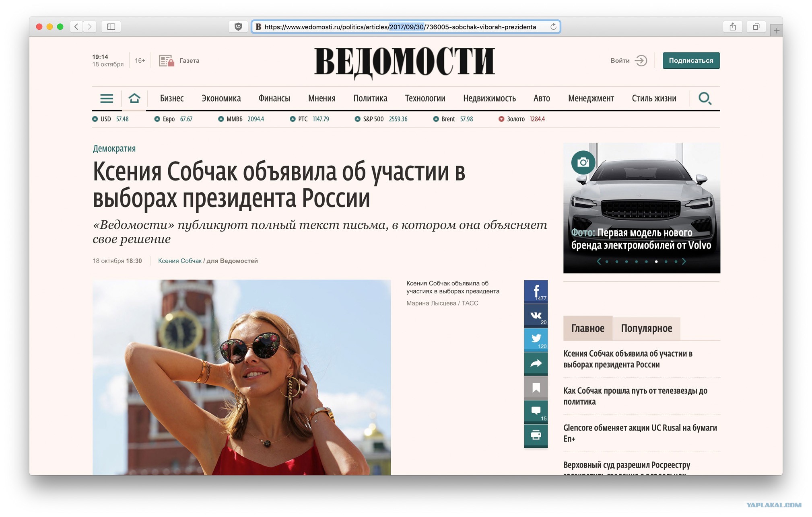Open the hamburger menu on Vedomosti
812x517 pixels.
[107, 98]
